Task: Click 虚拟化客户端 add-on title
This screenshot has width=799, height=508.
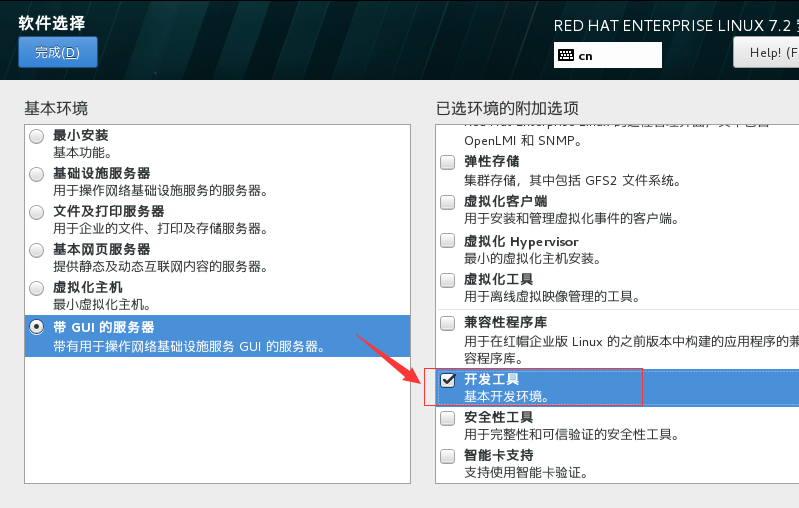Action: tap(505, 201)
